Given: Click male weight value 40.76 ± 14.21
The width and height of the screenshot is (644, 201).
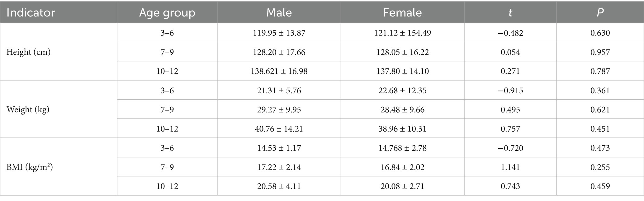Looking at the screenshot, I should pos(279,129).
